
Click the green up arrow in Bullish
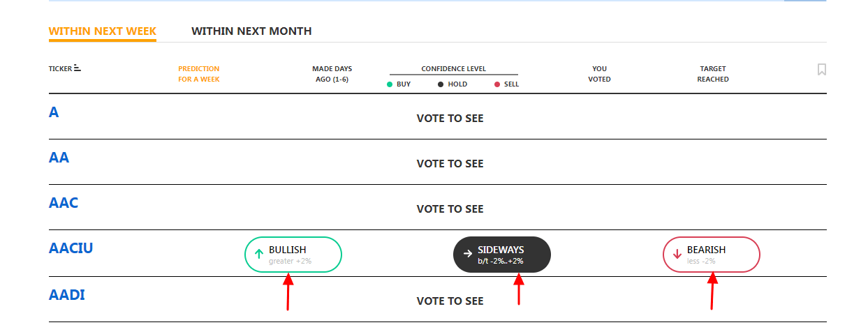coord(259,255)
